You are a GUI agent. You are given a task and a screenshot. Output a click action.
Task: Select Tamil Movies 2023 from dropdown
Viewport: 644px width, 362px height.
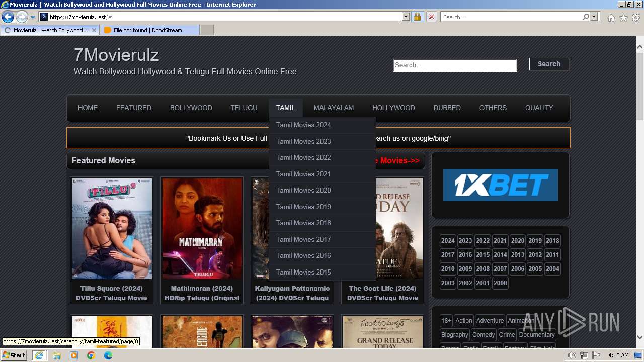(x=322, y=141)
